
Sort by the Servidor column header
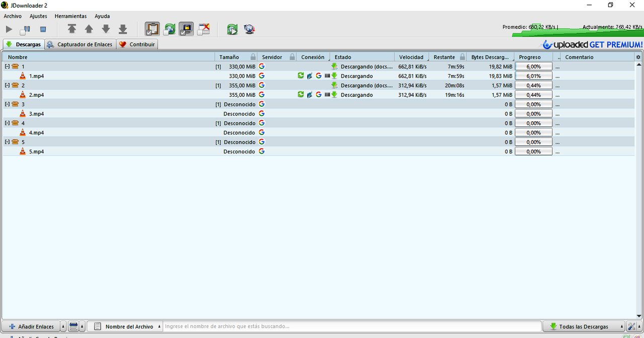[x=277, y=57]
